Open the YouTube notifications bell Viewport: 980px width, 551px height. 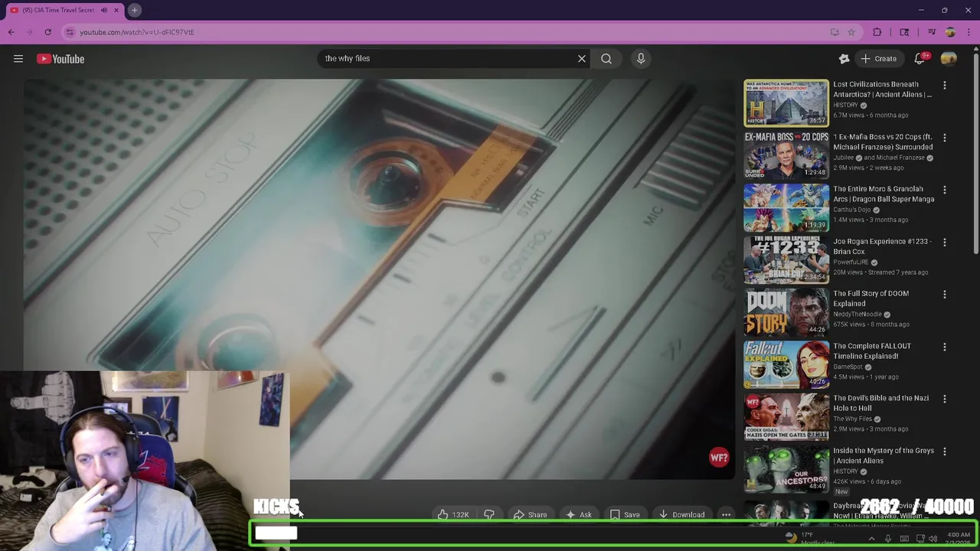pyautogui.click(x=920, y=59)
